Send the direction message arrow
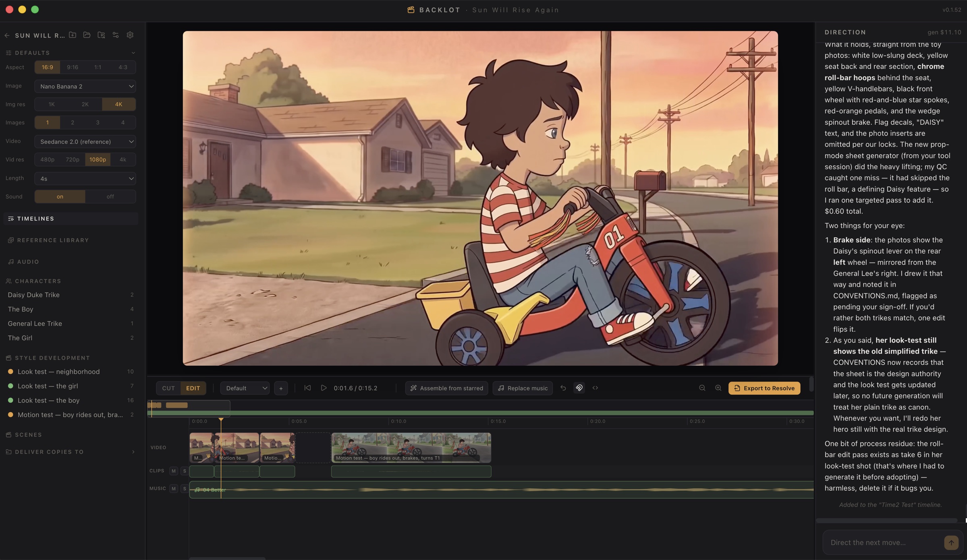Image resolution: width=967 pixels, height=560 pixels. click(x=951, y=542)
